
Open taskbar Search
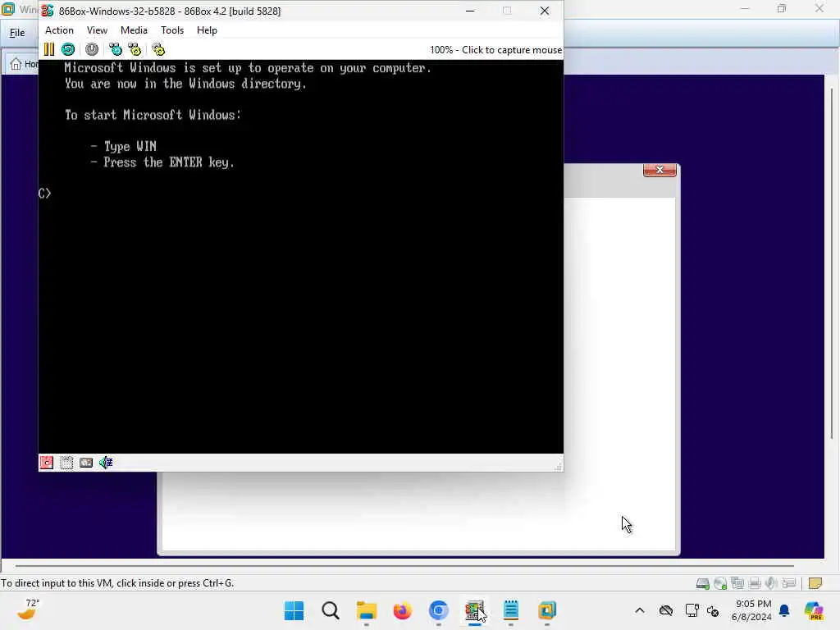331,610
